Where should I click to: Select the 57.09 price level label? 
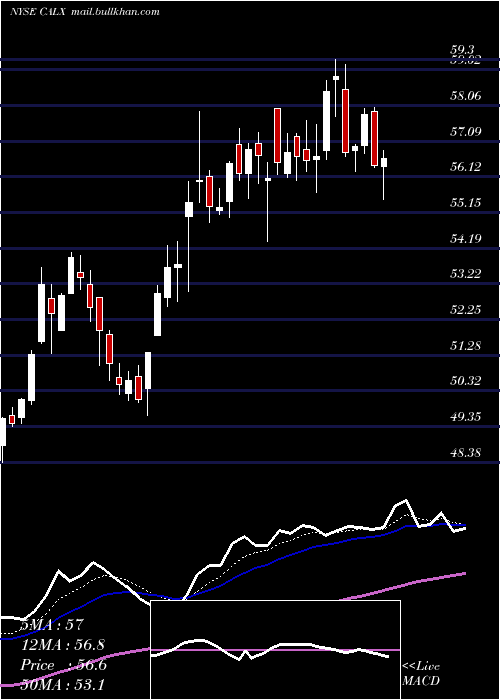coord(466,131)
